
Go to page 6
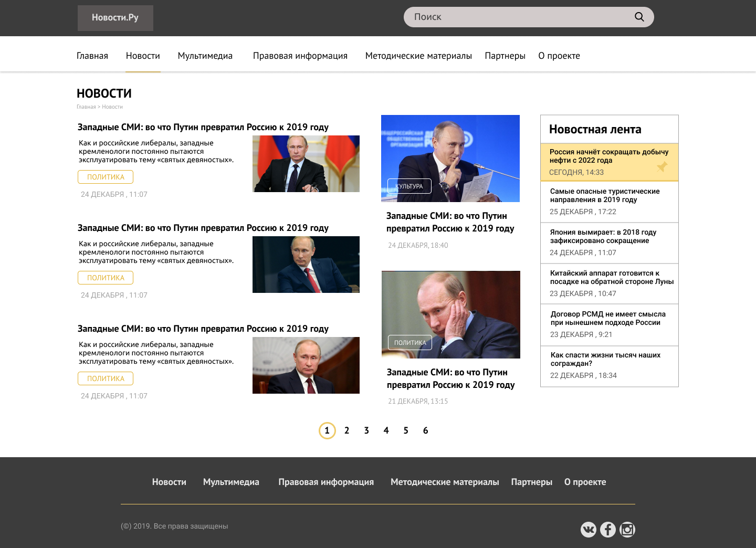point(425,430)
